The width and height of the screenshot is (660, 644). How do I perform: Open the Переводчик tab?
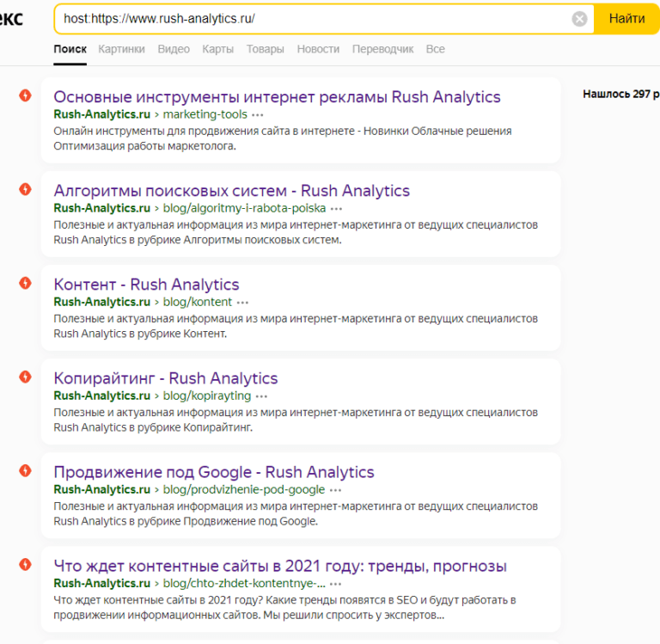point(382,49)
